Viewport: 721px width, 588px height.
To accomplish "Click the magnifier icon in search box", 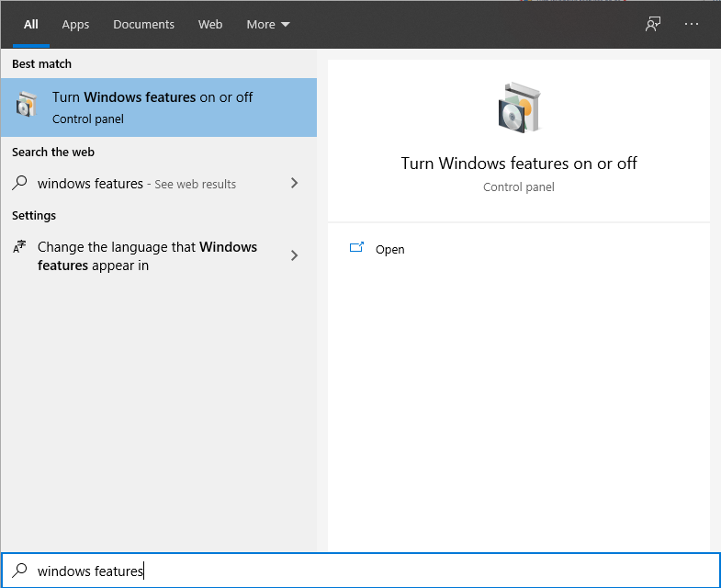I will (x=19, y=571).
